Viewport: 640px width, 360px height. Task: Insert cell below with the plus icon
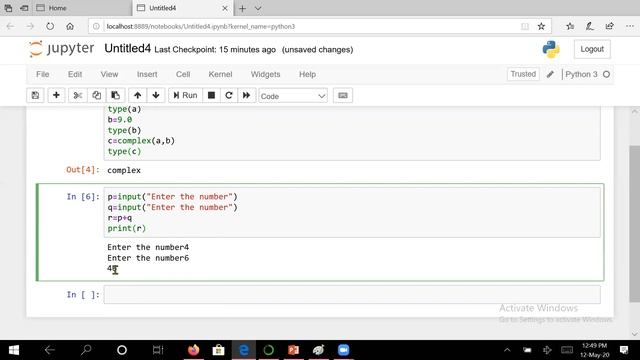[x=56, y=96]
